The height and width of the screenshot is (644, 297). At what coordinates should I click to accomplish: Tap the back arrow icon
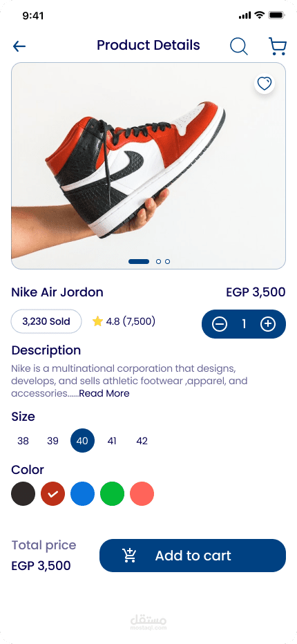(x=19, y=46)
